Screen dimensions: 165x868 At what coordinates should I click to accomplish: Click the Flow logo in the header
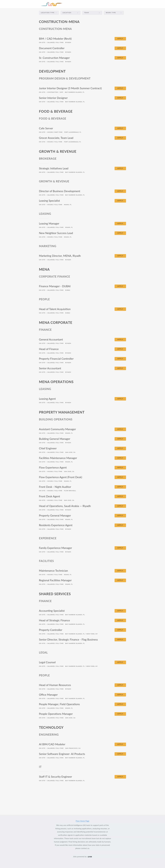pos(51,4)
